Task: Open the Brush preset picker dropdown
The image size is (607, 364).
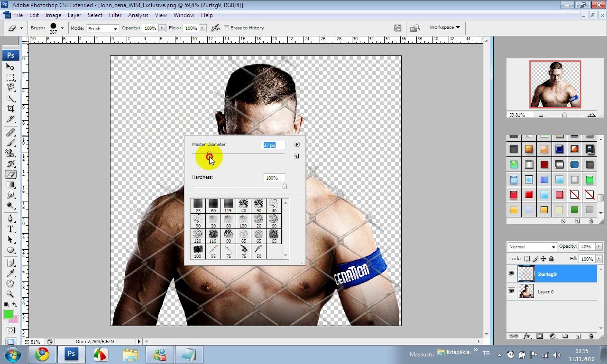Action: (62, 28)
